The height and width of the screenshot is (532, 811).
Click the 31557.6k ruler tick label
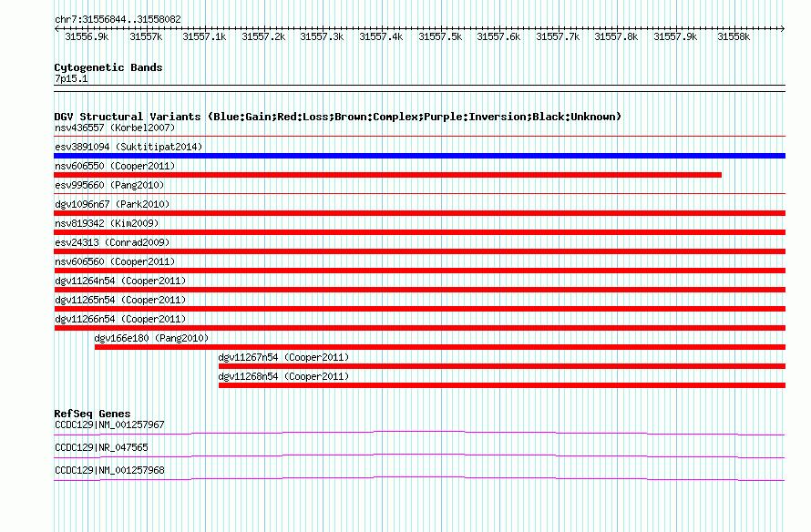498,36
